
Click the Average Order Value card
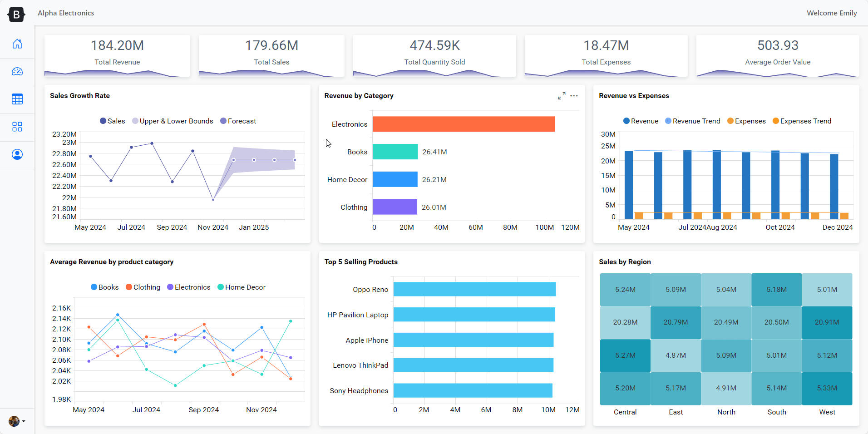pyautogui.click(x=778, y=56)
